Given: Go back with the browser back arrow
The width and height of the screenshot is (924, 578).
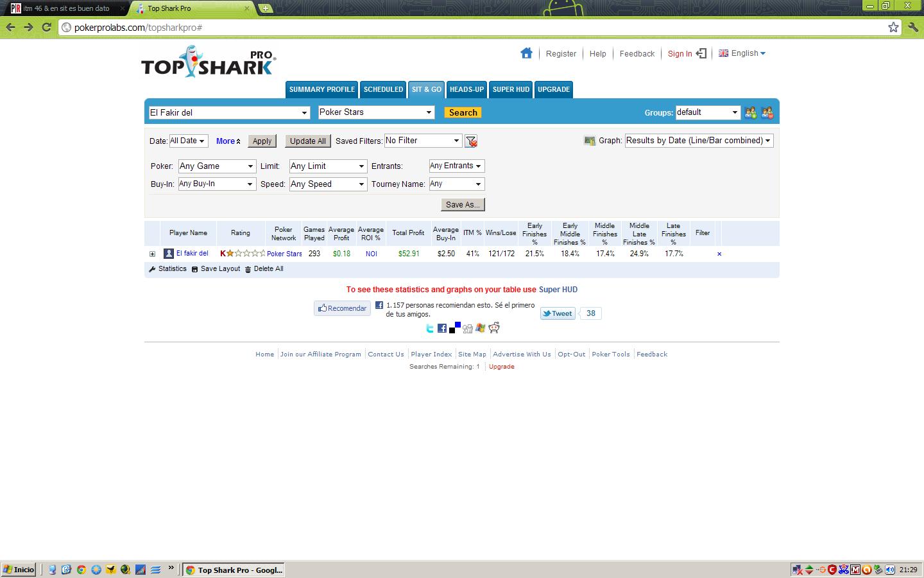Looking at the screenshot, I should [10, 27].
